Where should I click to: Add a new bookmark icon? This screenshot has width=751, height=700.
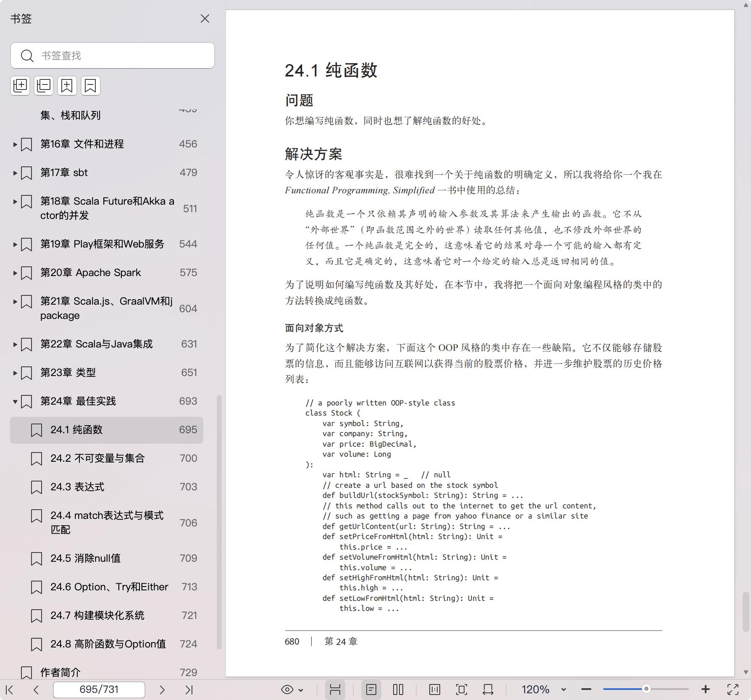[x=67, y=86]
